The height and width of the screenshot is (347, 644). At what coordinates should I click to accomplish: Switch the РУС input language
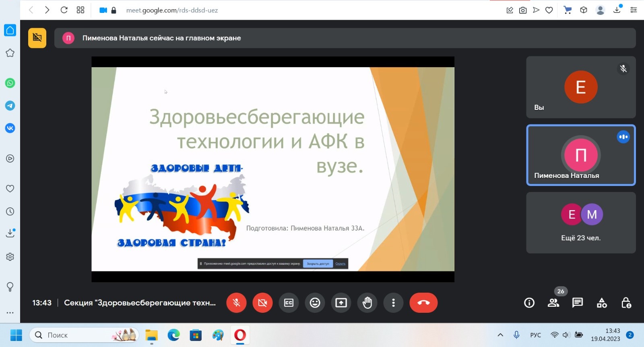pyautogui.click(x=536, y=335)
